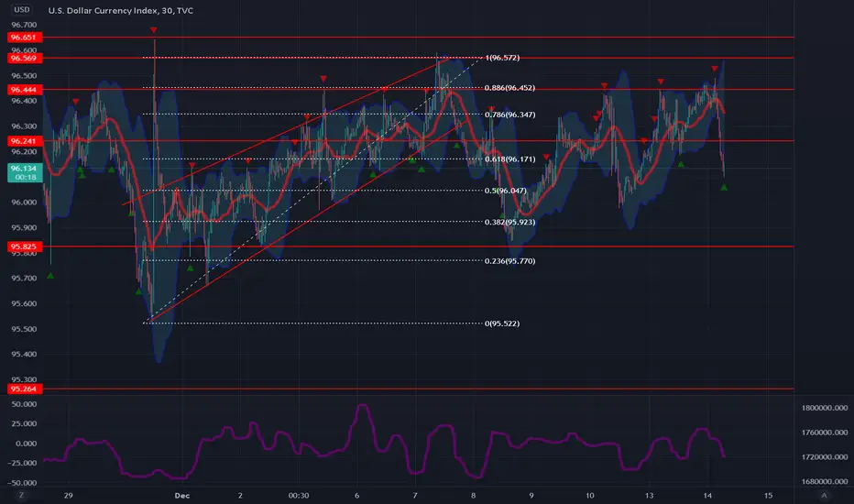The height and width of the screenshot is (504, 854).
Task: Click the -50.000 oscillator scale label
Action: point(22,483)
